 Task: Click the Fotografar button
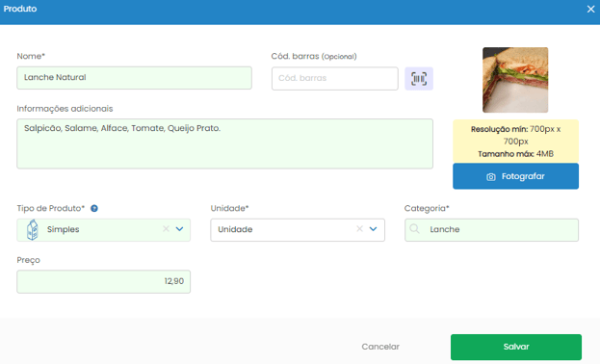coord(515,176)
